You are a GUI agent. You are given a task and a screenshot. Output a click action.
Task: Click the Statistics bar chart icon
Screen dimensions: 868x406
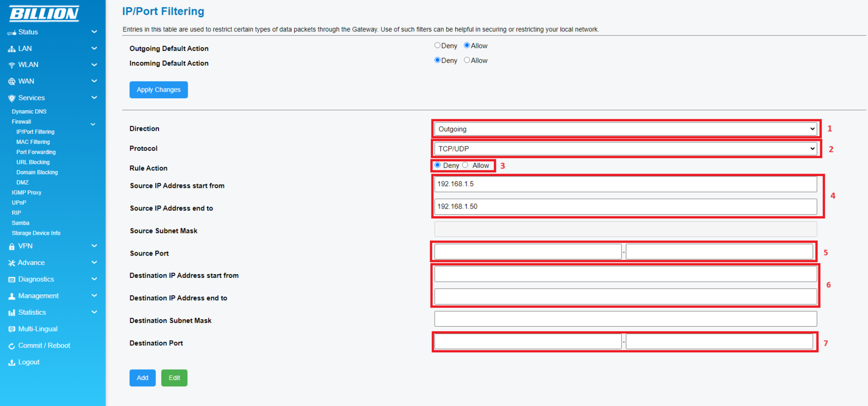click(x=11, y=313)
